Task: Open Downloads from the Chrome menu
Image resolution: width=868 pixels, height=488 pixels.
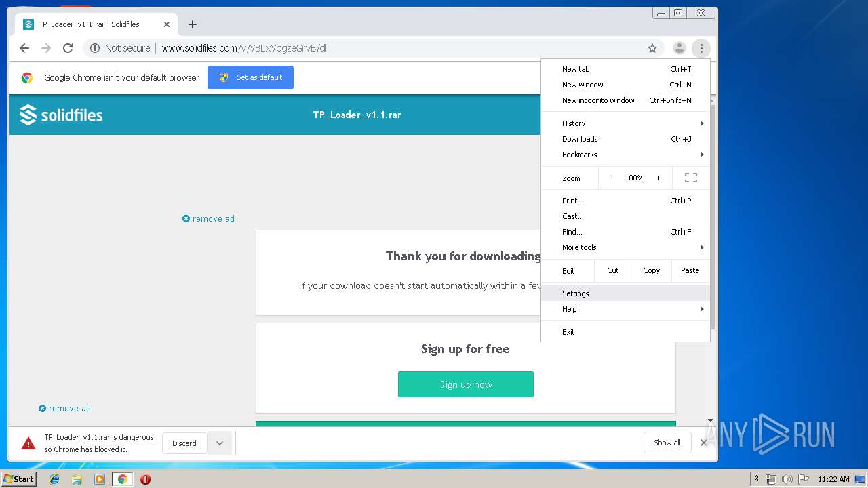Action: pos(625,139)
